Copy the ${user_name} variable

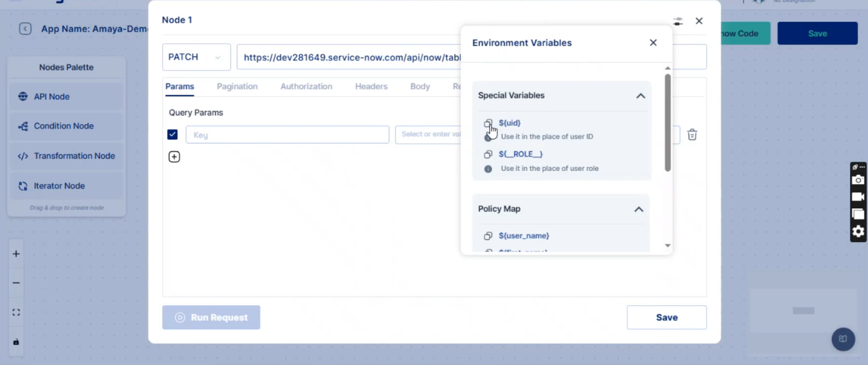point(488,236)
